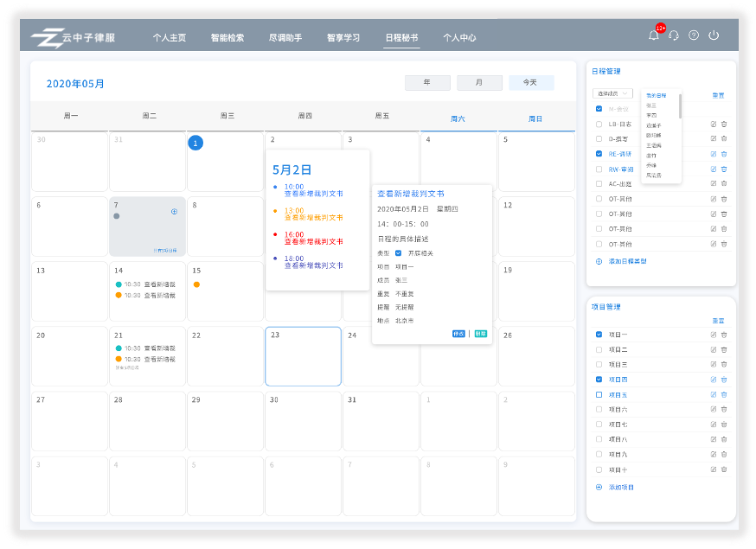Open 个人主页 in the top navigation
This screenshot has width=756, height=549.
pyautogui.click(x=170, y=37)
